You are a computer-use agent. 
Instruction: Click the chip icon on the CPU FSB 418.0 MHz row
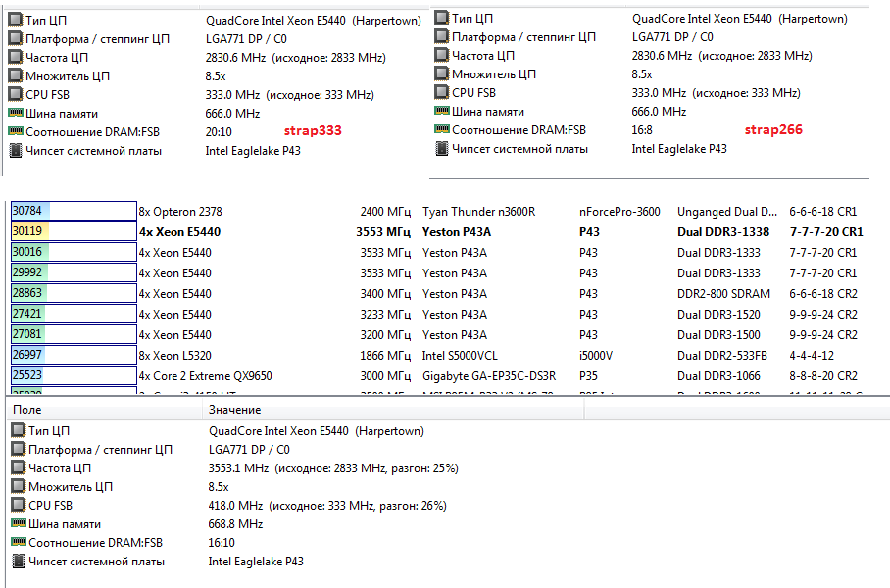19,505
